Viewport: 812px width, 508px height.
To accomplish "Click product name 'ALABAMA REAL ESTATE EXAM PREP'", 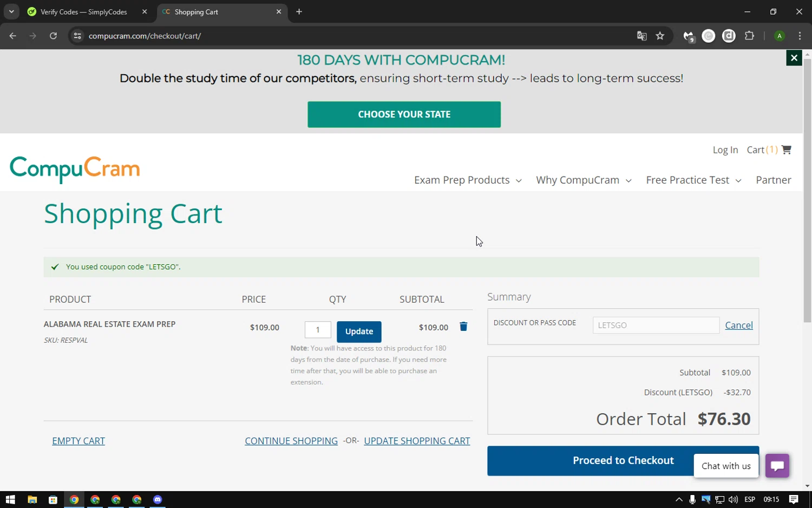I will pyautogui.click(x=110, y=324).
